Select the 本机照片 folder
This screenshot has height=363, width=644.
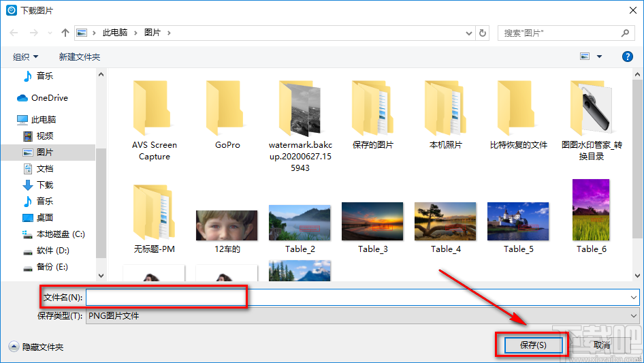point(445,115)
